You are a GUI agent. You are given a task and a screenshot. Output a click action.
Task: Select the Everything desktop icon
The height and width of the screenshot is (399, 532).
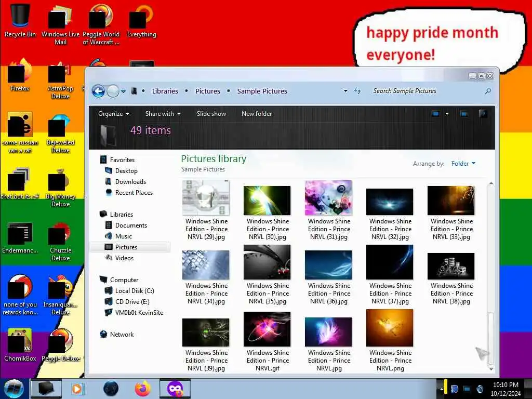click(x=141, y=20)
